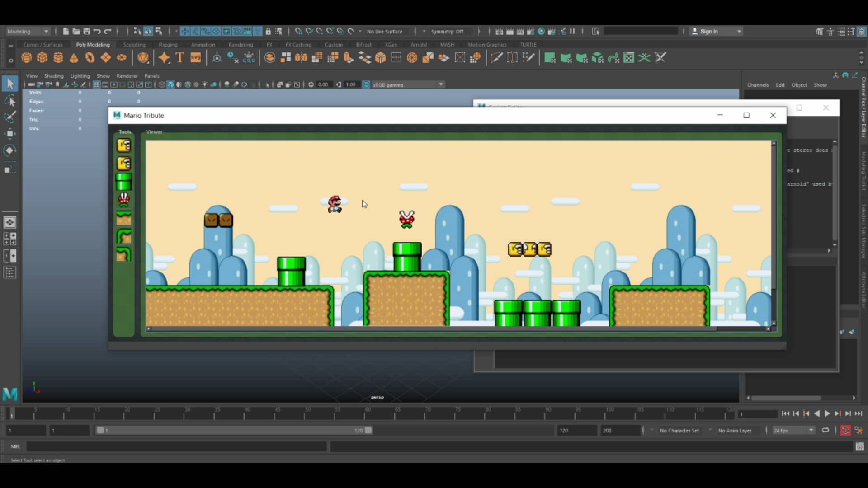Create a 3D Text with the T shelf icon
868x488 pixels.
coord(179,57)
